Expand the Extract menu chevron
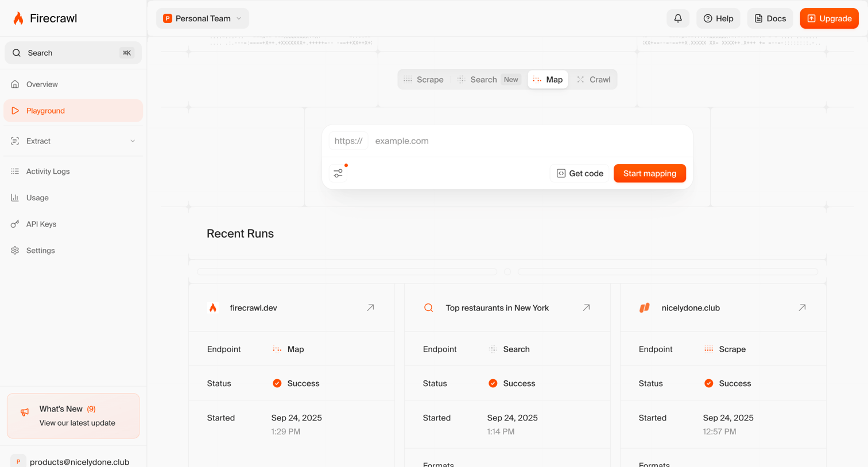 pyautogui.click(x=133, y=141)
